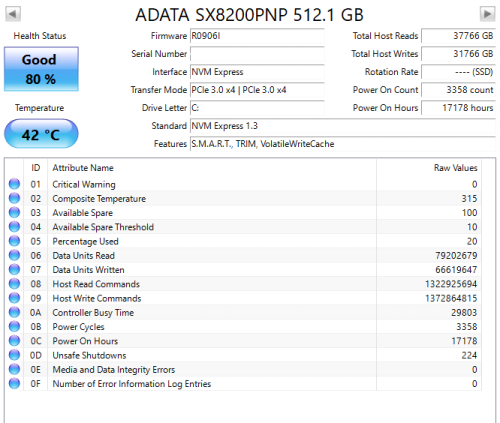
Task: Click the Attribute Name column header
Action: point(212,168)
